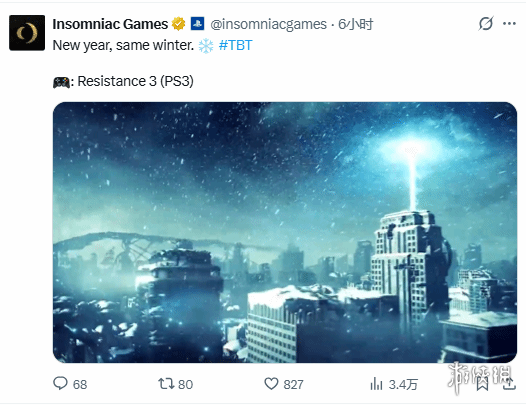Play the Resistance 3 snowy city video
The width and height of the screenshot is (526, 405).
point(285,232)
